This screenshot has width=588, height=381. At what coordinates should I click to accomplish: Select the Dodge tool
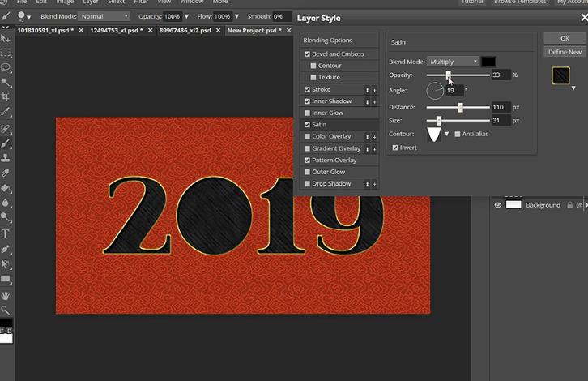[5, 217]
